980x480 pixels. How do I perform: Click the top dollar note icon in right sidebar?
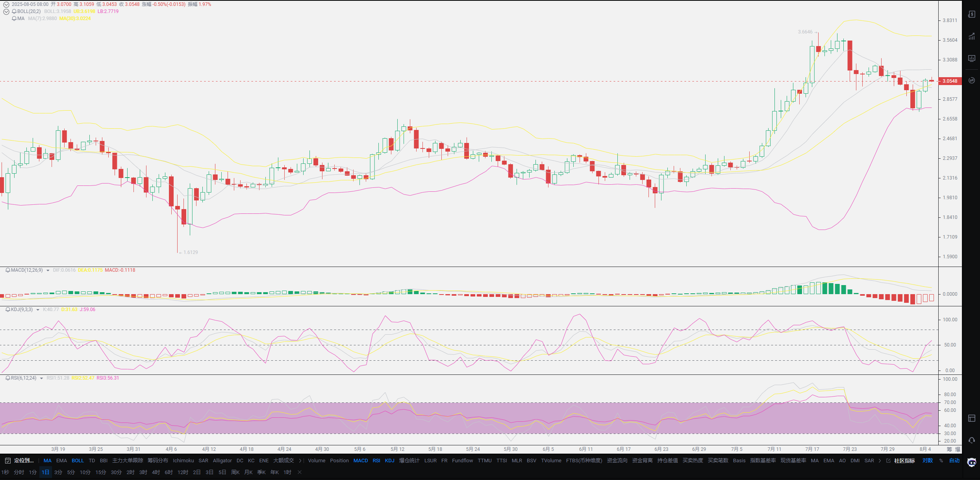click(x=972, y=14)
